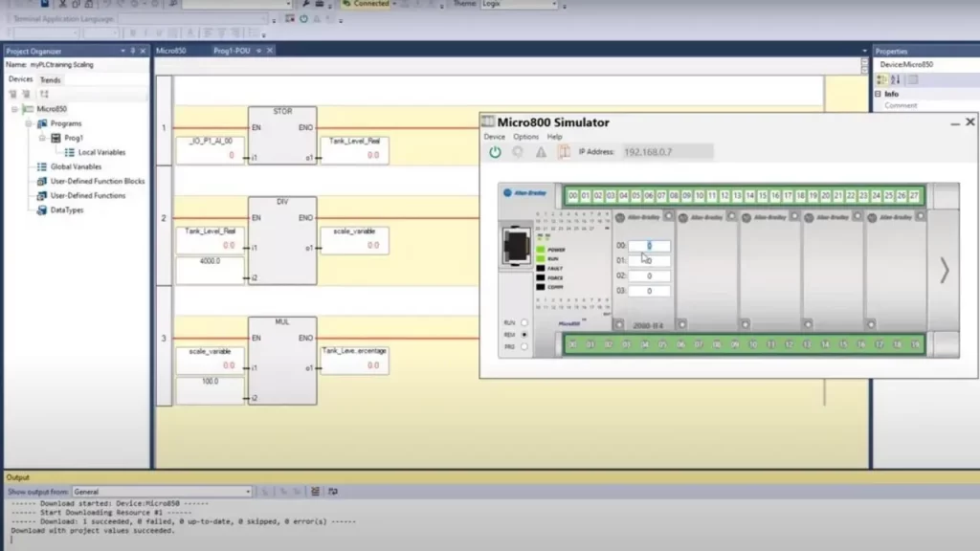The width and height of the screenshot is (980, 551).
Task: Toggle the RUN mode radio button on the simulator
Action: [524, 322]
